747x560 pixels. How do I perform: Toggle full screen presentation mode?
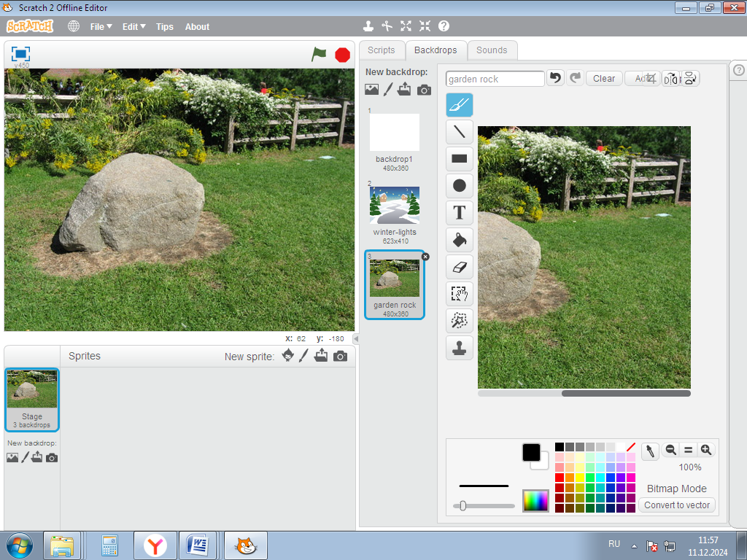[x=21, y=54]
